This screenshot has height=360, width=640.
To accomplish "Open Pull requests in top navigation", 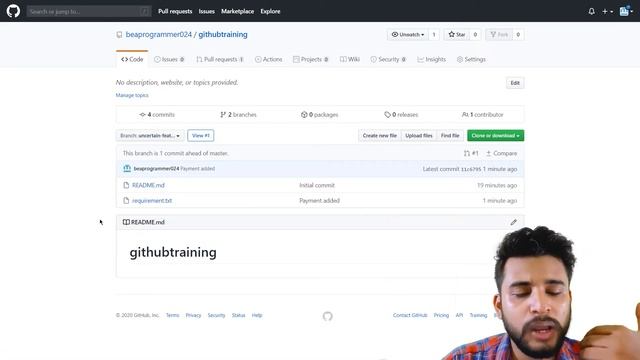I will tap(175, 11).
